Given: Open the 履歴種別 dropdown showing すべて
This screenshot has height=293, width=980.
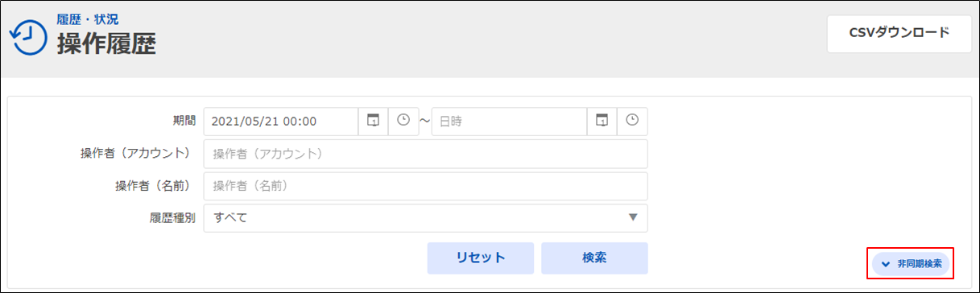Looking at the screenshot, I should click(425, 217).
